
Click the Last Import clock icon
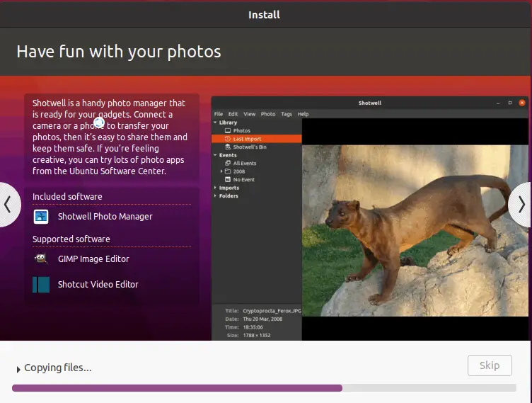(228, 139)
